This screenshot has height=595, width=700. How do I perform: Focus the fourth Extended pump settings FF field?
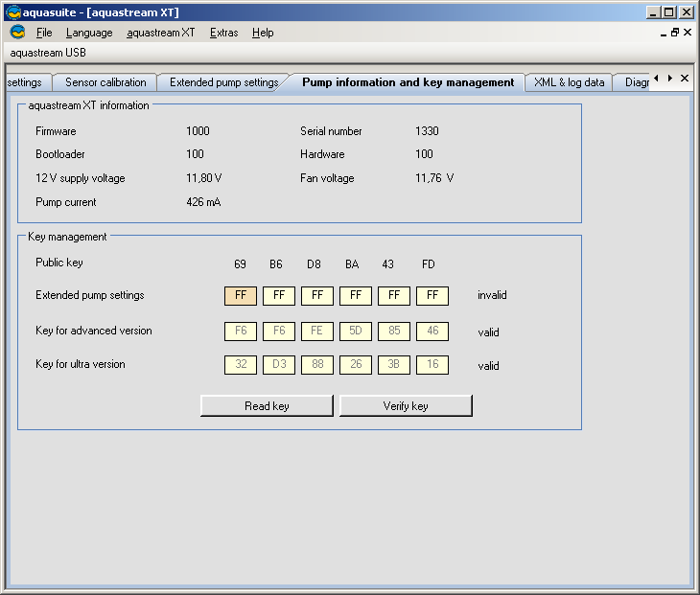(356, 295)
